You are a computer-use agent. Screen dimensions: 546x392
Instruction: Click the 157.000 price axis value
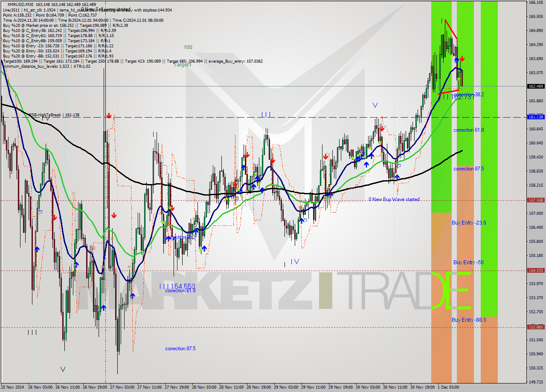pos(536,213)
